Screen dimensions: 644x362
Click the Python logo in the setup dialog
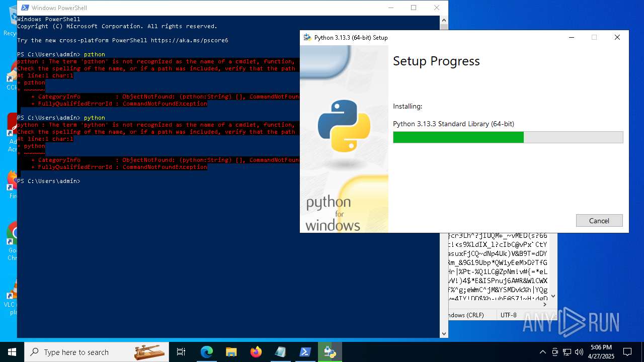[x=344, y=126]
